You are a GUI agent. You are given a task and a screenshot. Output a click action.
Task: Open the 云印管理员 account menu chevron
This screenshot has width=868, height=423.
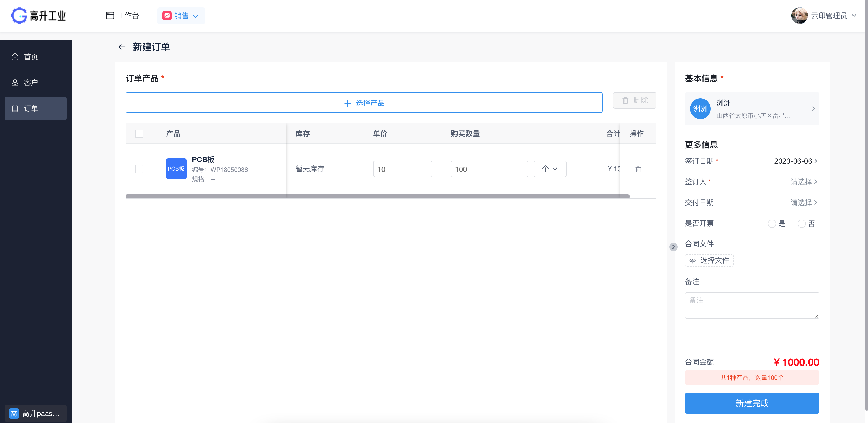click(x=854, y=16)
